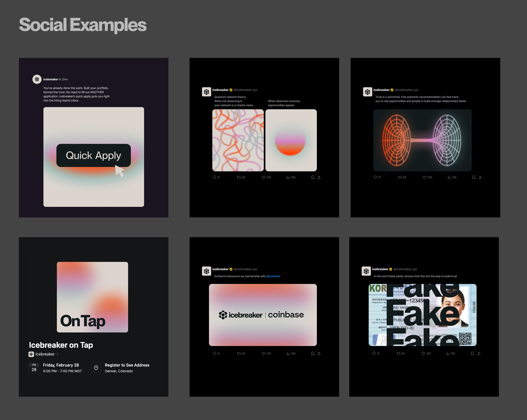Click share icon on wormhole post
The height and width of the screenshot is (420, 527).
[x=480, y=177]
